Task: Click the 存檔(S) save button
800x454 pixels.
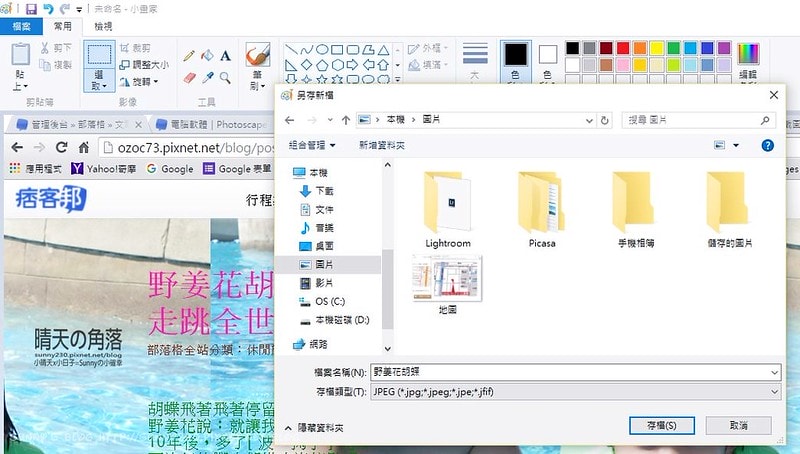Action: tap(662, 425)
